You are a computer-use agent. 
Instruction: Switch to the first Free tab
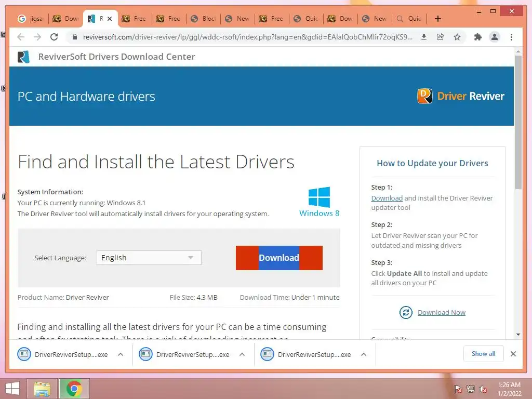click(135, 19)
